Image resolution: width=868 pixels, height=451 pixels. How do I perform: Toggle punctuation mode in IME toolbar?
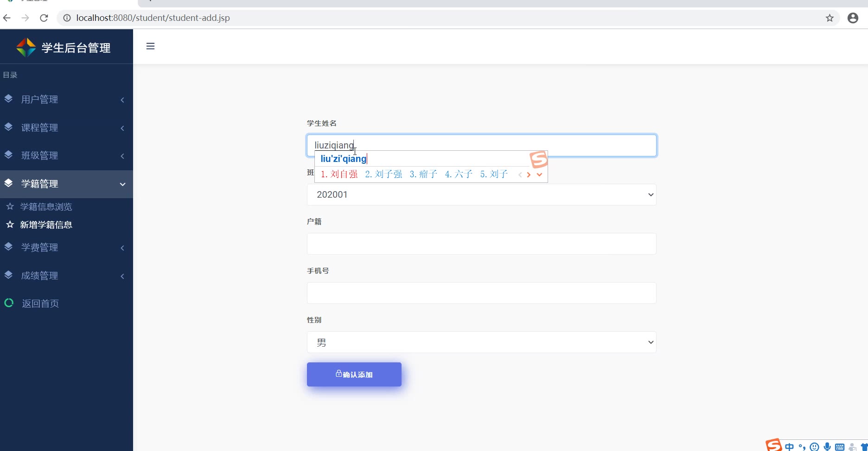pos(802,447)
